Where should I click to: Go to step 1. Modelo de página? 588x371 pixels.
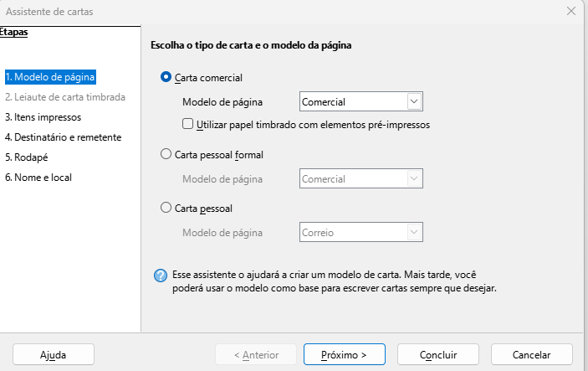coord(50,77)
